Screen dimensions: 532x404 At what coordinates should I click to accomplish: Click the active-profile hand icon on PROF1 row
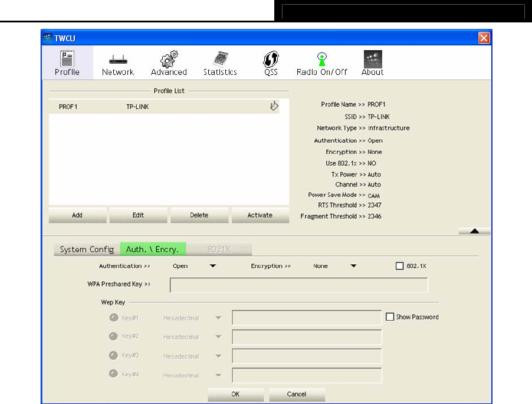(274, 106)
